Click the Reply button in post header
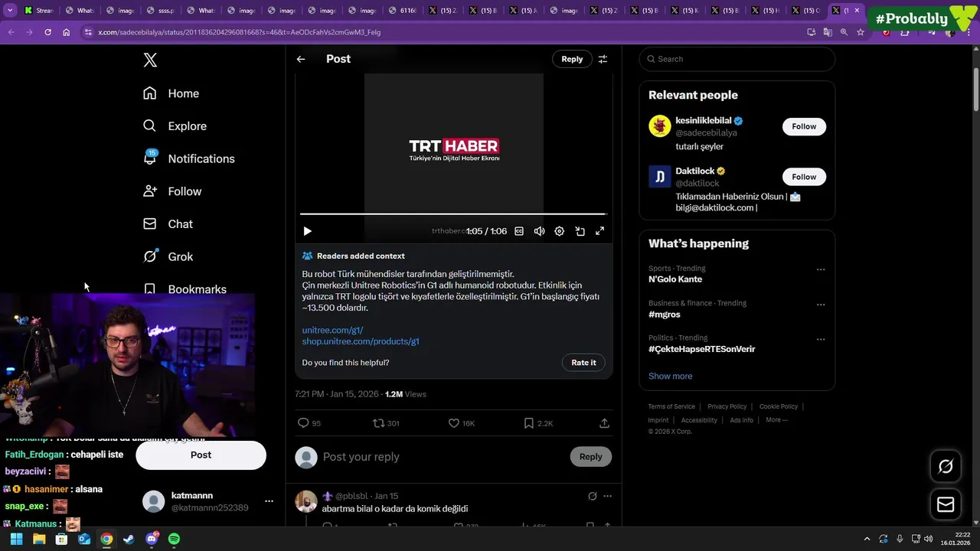 [x=572, y=59]
